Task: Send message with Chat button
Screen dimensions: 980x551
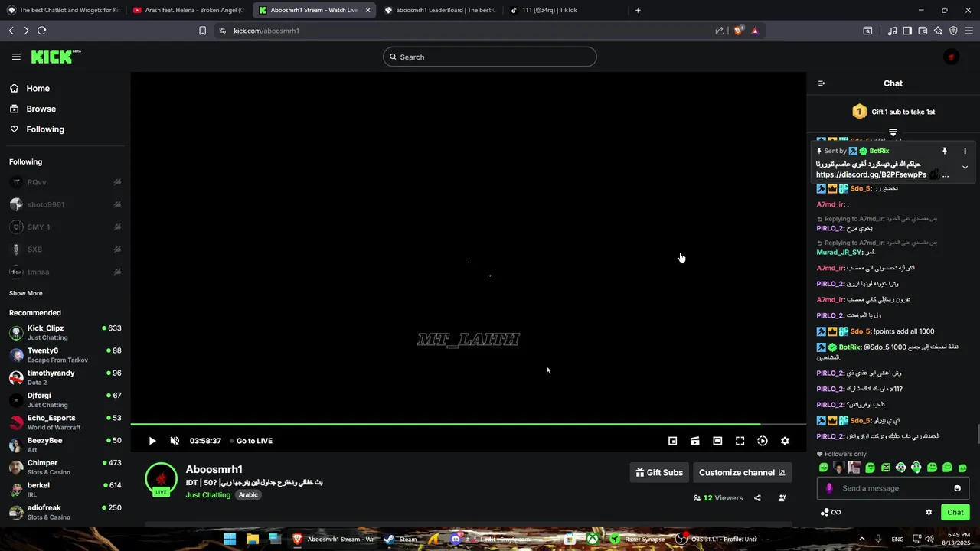Action: pos(955,513)
